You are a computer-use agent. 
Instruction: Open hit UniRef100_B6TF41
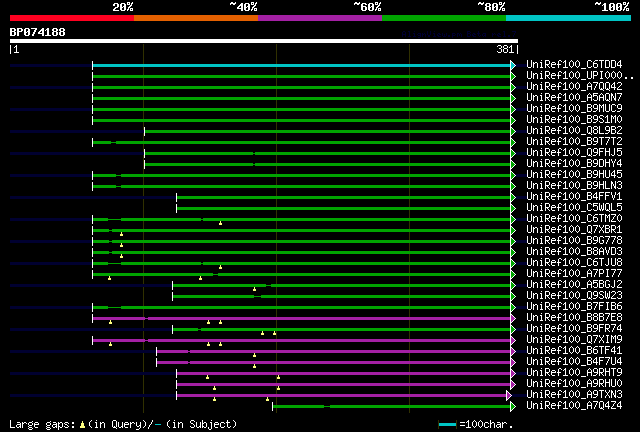click(x=574, y=351)
